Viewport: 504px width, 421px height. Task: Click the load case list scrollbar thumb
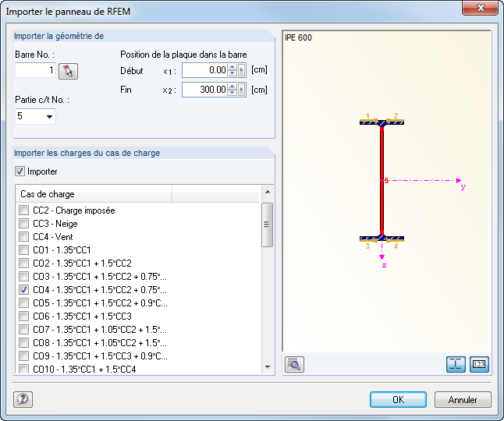(267, 225)
